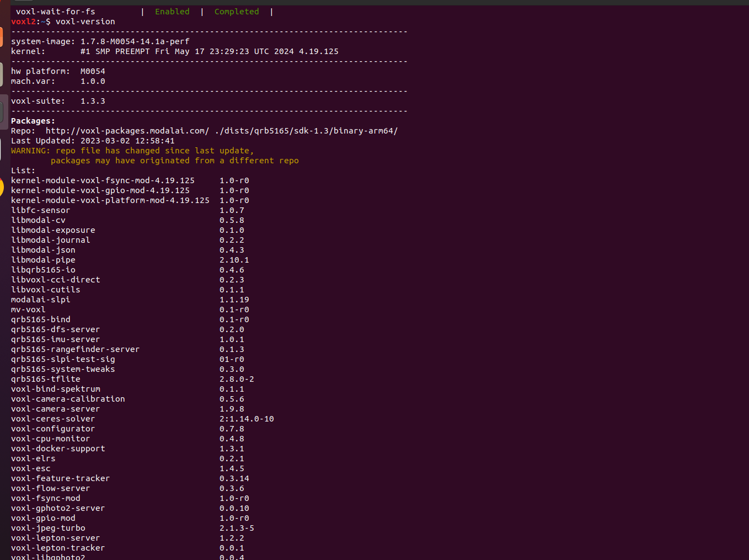Image resolution: width=749 pixels, height=560 pixels.
Task: Click the green 'Completed' status text
Action: click(x=237, y=12)
